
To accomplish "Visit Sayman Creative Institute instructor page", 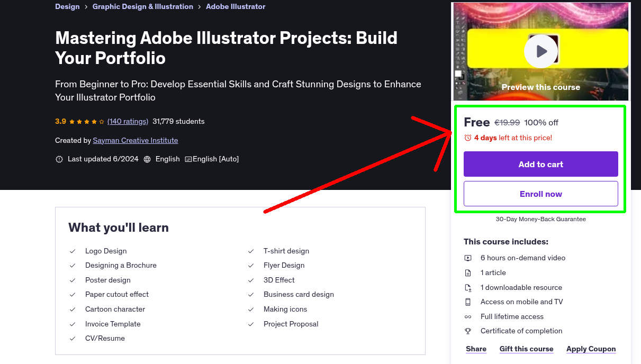I will coord(136,140).
